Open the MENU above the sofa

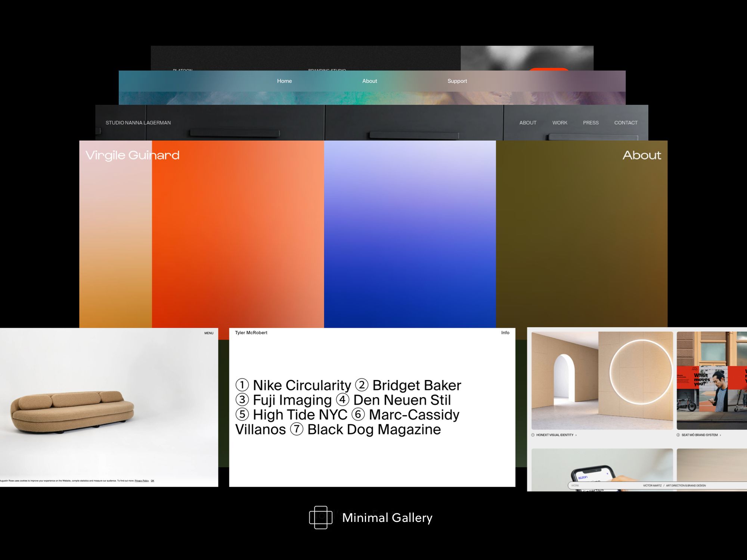pos(209,333)
